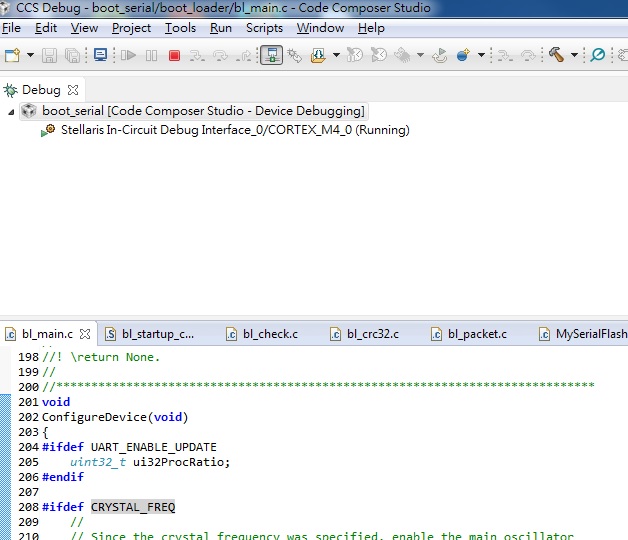This screenshot has height=540, width=628.
Task: Click the plug disconnect target icon
Action: pos(295,55)
